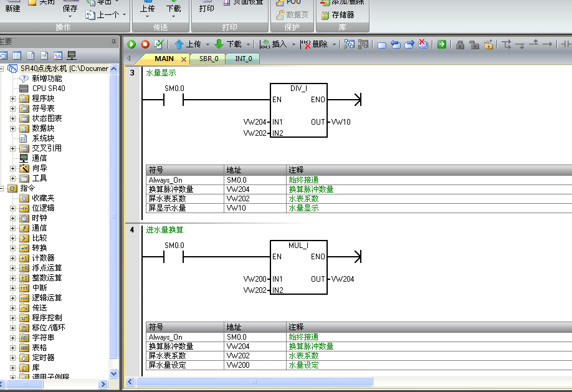Select the MUL_I instruction box in network 4
Viewport: 572px width, 392px height.
pos(298,267)
